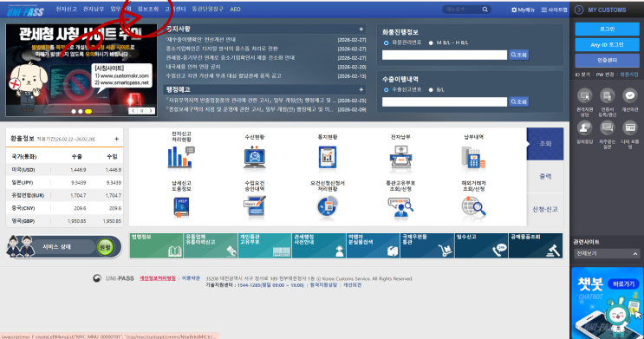Open the 수입요건 승인내역 import icon

pos(254,206)
